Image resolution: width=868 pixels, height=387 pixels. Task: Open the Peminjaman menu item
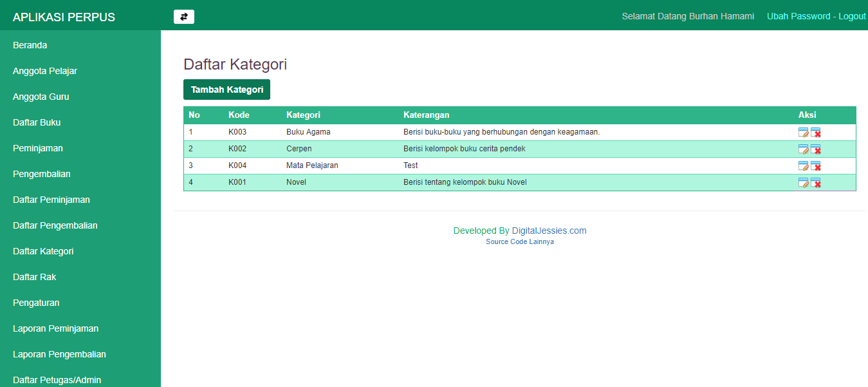coord(38,148)
